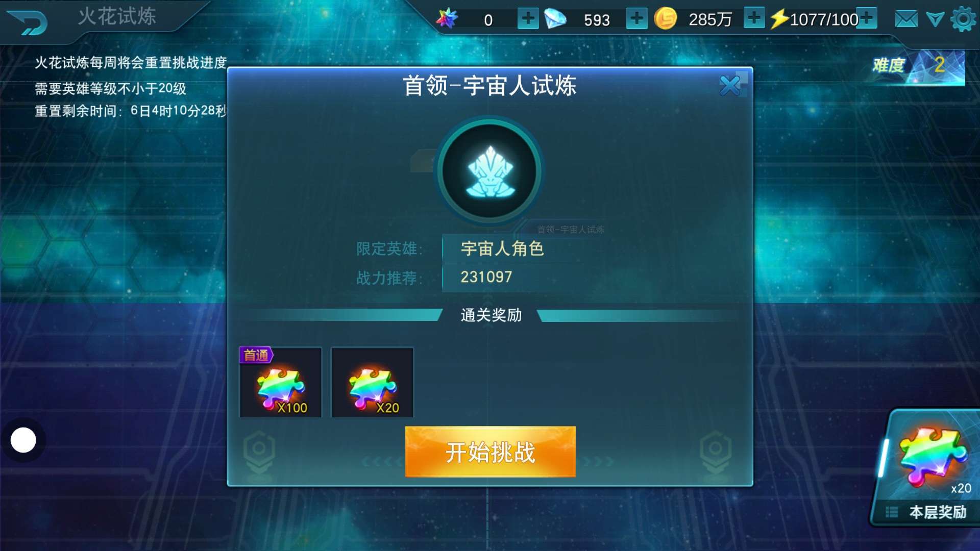The width and height of the screenshot is (980, 551).
Task: Open the settings gear icon
Action: (963, 19)
